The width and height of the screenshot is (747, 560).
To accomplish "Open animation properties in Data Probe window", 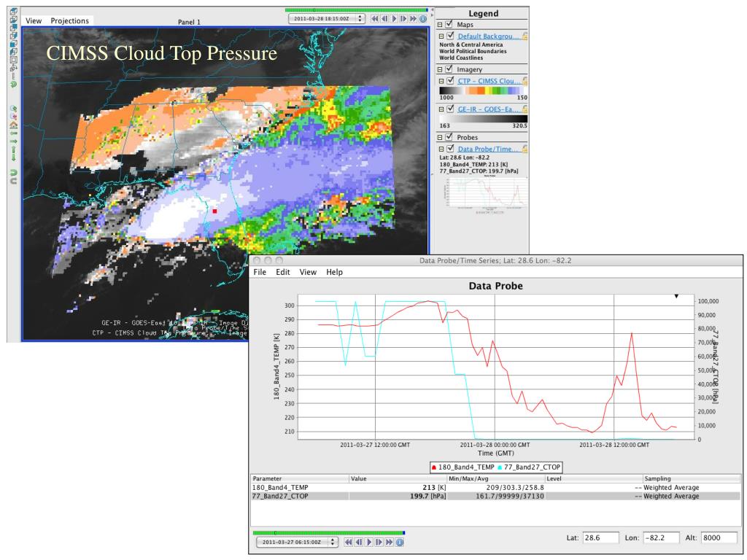I will coord(400,542).
